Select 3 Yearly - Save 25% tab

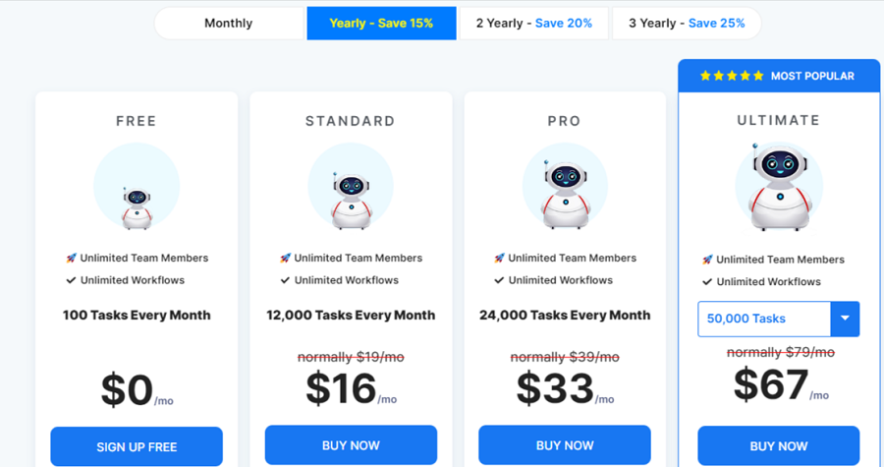pos(686,23)
